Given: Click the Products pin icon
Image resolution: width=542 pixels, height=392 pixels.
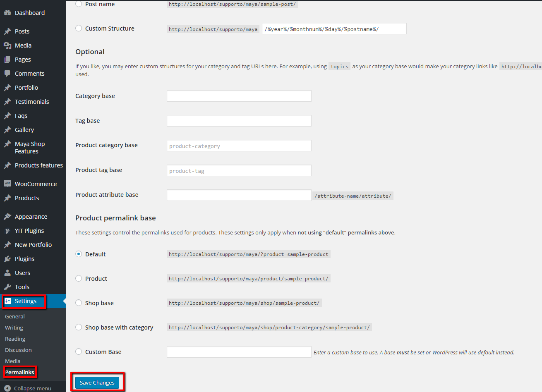Looking at the screenshot, I should click(7, 198).
